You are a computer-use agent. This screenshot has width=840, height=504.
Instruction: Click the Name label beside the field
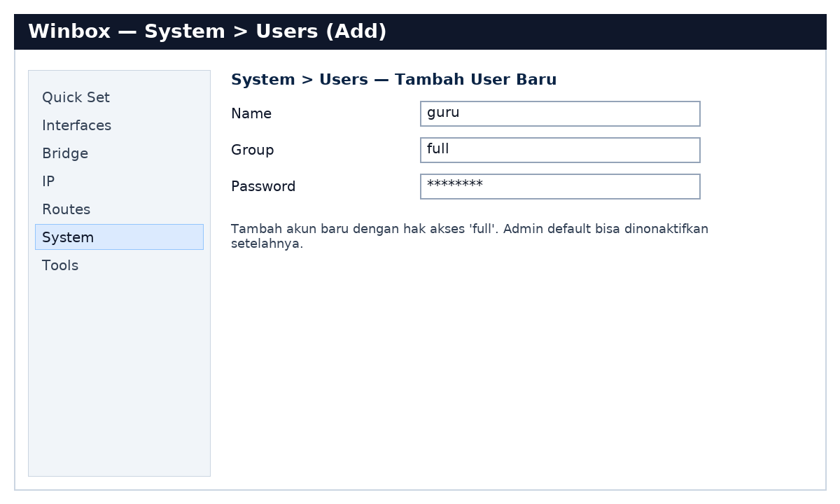[251, 113]
